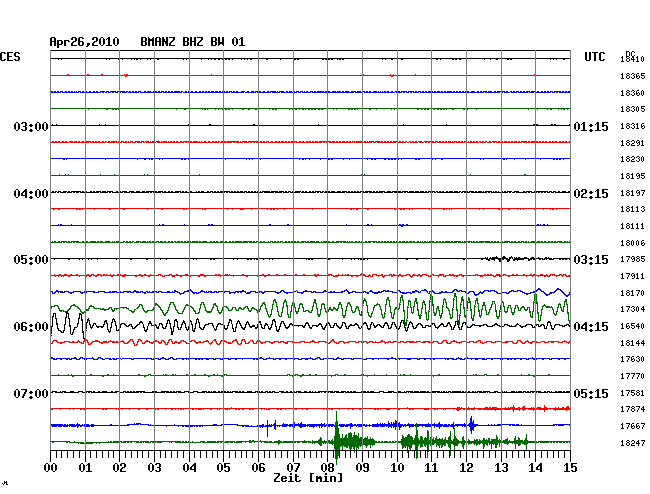Image resolution: width=650 pixels, height=494 pixels.
Task: Click the axis title "Zeit [min]"
Action: point(308,478)
